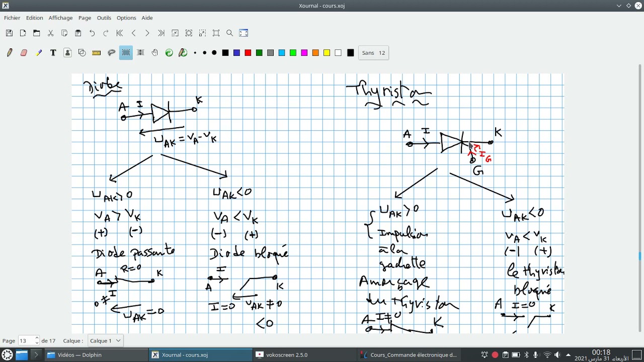The height and width of the screenshot is (362, 644).
Task: Select the Highlighter tool
Action: click(x=38, y=53)
